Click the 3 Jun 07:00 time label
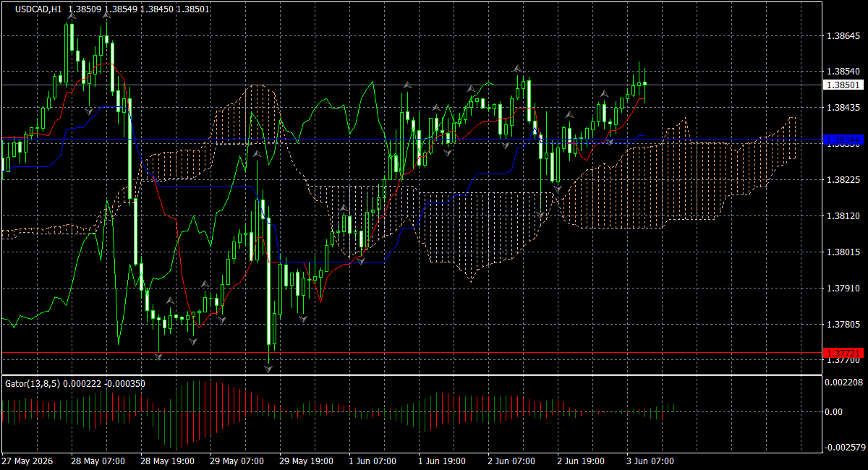This screenshot has height=470, width=868. click(650, 461)
